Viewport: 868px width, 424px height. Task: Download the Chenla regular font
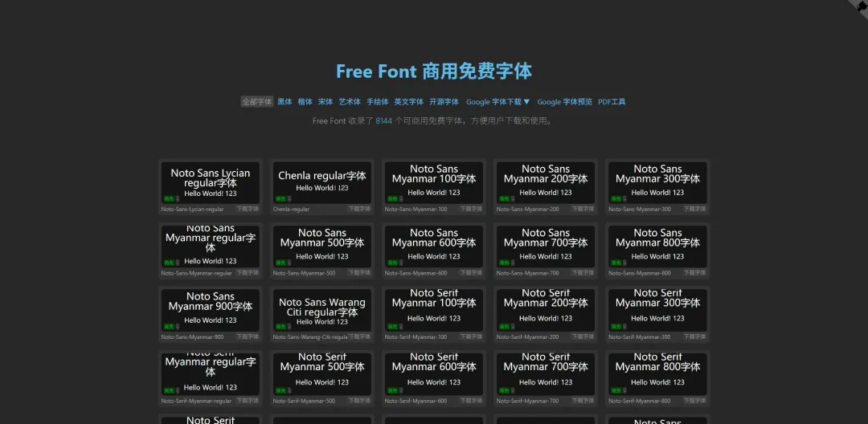[x=359, y=209]
